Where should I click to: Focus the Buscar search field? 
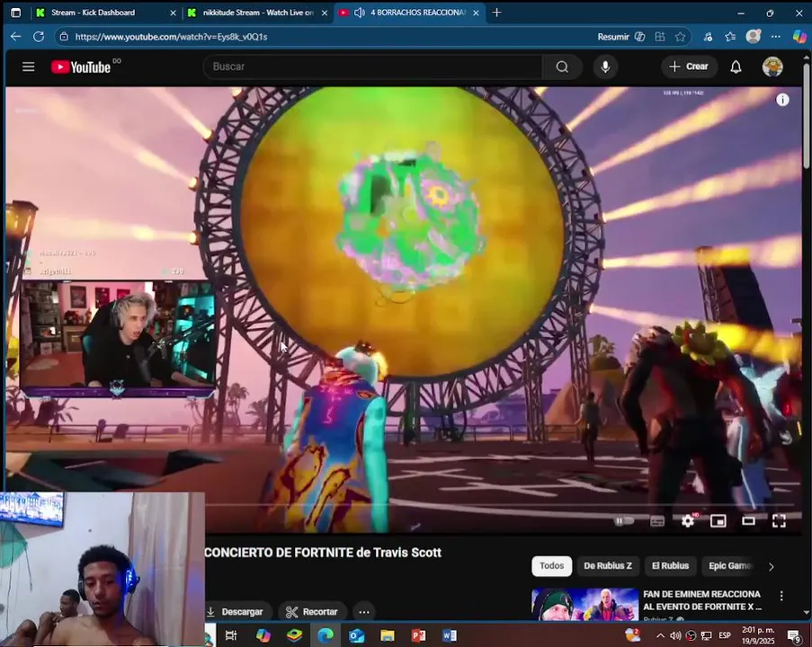373,66
